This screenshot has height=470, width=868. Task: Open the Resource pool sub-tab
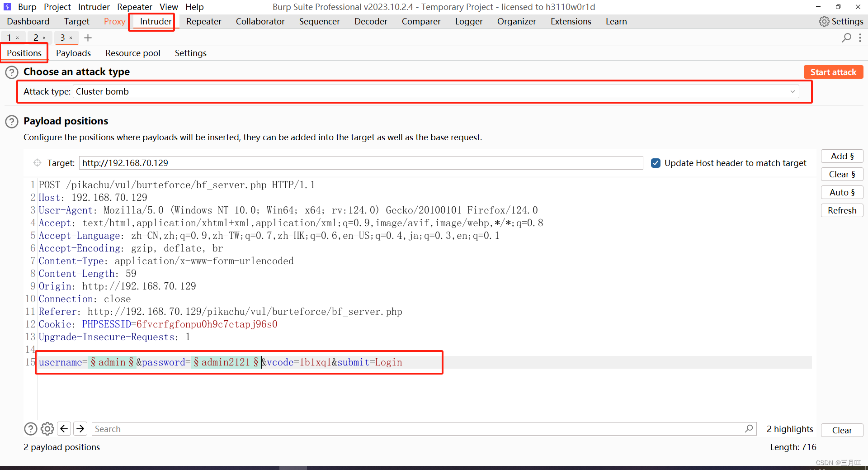pyautogui.click(x=133, y=53)
